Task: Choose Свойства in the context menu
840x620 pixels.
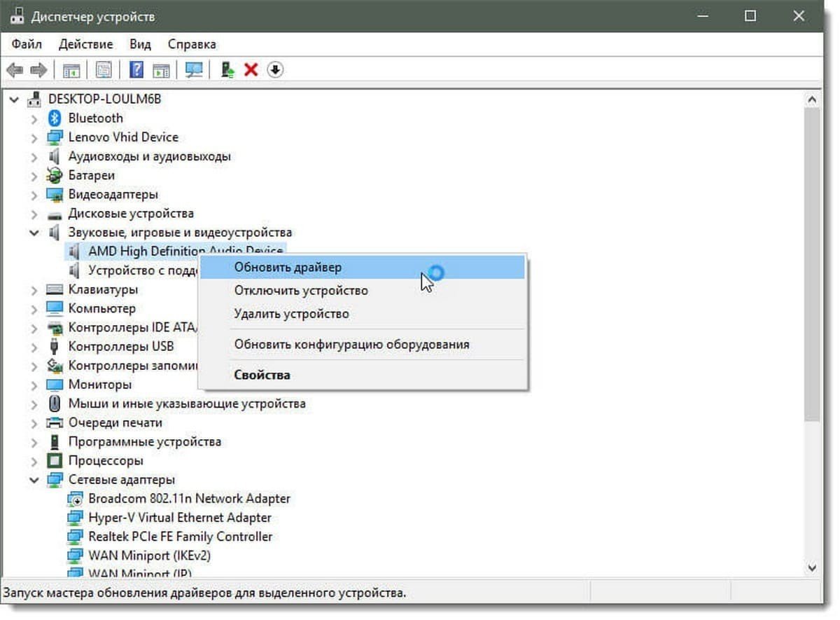Action: [x=262, y=376]
